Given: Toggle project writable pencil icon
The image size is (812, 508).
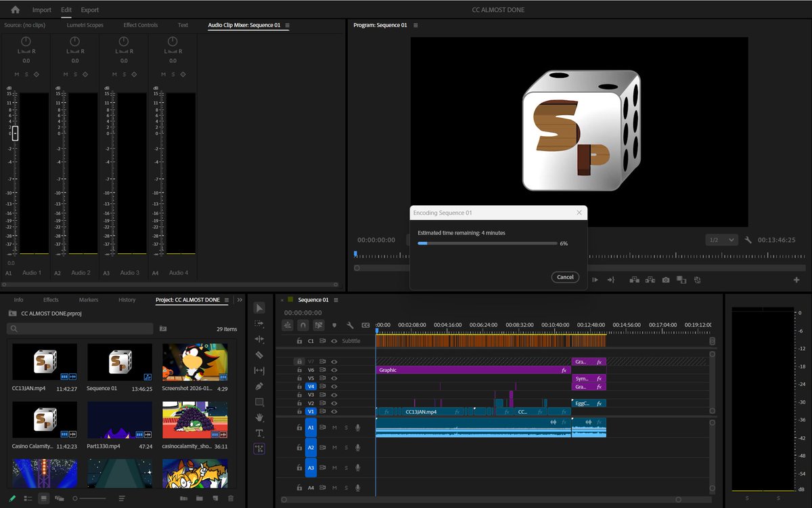Looking at the screenshot, I should coord(12,499).
